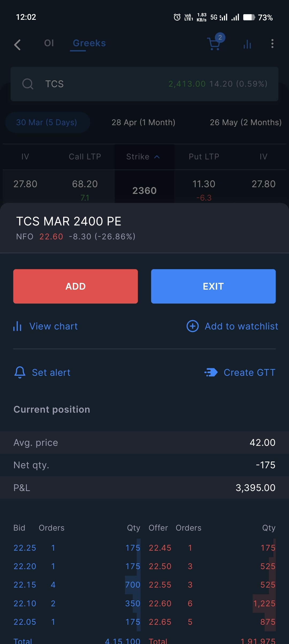This screenshot has height=644, width=289.
Task: Tap the 2360 strike row
Action: [144, 190]
